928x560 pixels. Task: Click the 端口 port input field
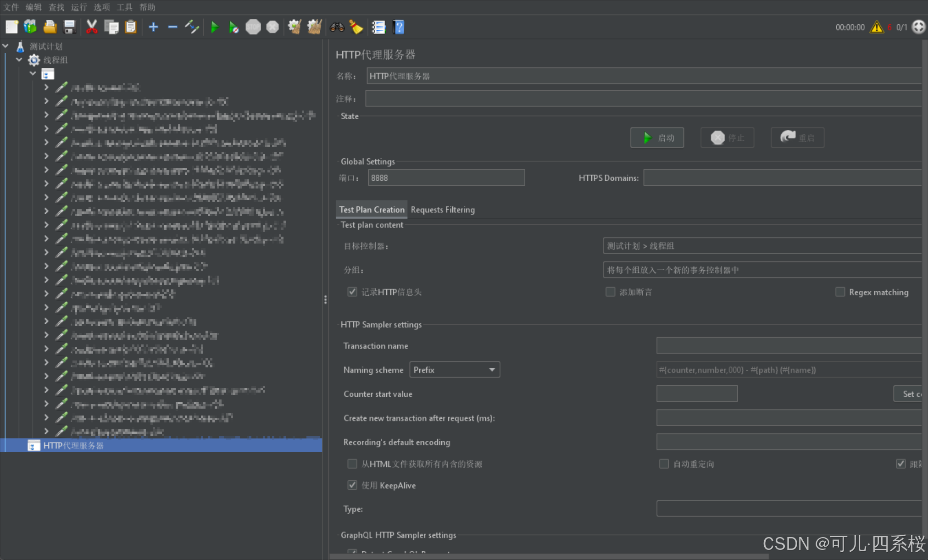(446, 178)
